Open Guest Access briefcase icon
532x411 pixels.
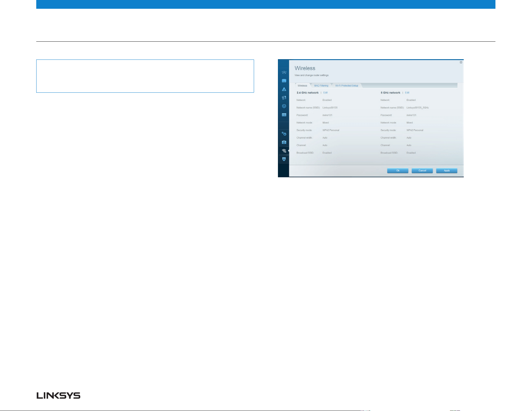(x=284, y=81)
